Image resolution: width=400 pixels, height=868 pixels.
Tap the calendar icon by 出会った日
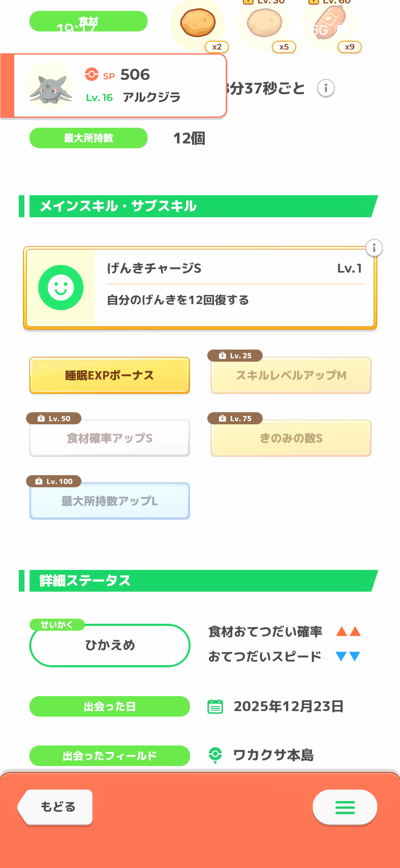[215, 707]
